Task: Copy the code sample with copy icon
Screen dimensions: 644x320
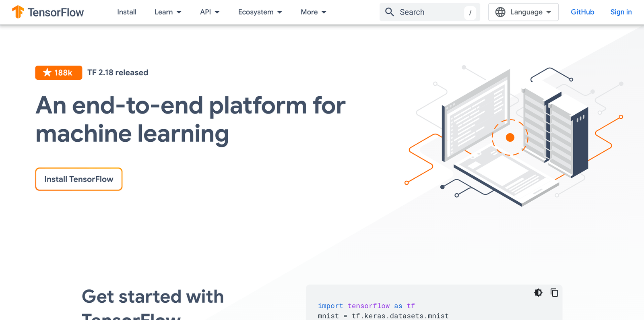Action: point(554,293)
